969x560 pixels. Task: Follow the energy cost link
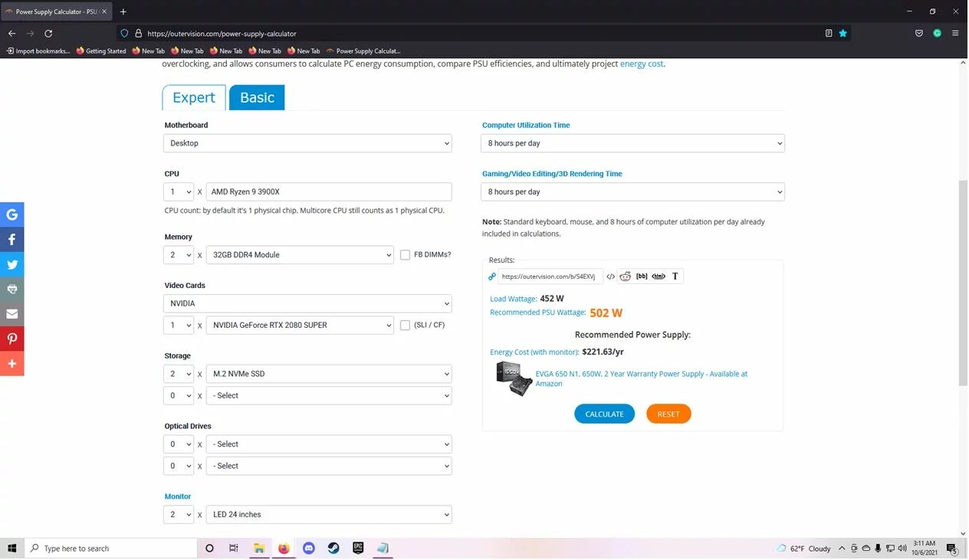click(642, 64)
